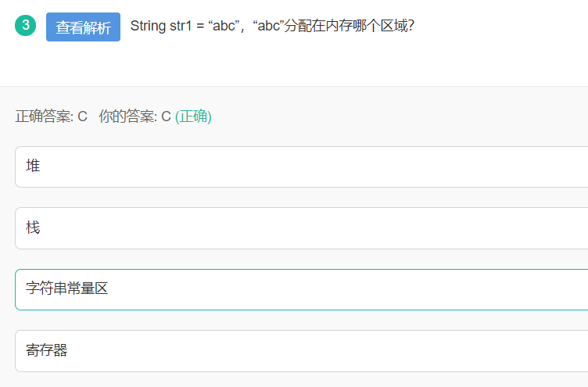Screen dimensions: 588x387
Task: Click the teal circle numbered 3
Action: 26,25
